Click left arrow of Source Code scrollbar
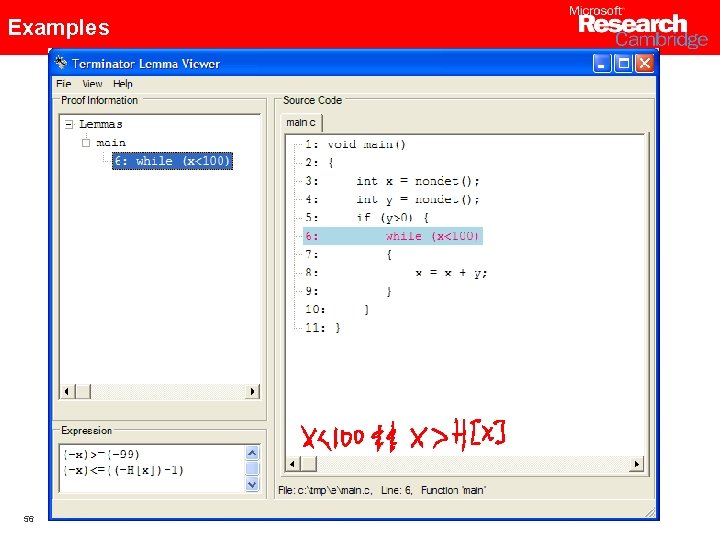720x540 pixels. pyautogui.click(x=292, y=464)
